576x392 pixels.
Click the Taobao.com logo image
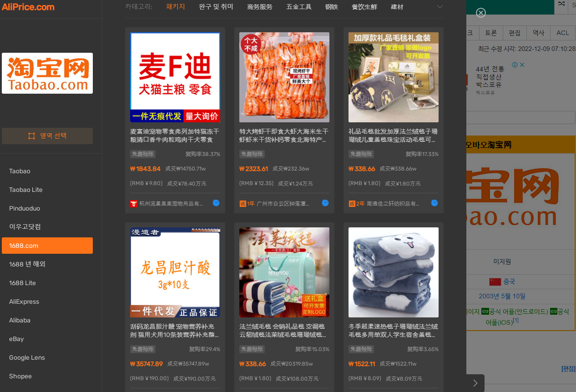47,73
